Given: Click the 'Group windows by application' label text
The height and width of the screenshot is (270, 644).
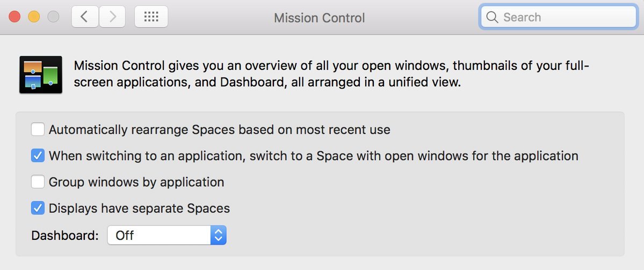Looking at the screenshot, I should coord(136,182).
